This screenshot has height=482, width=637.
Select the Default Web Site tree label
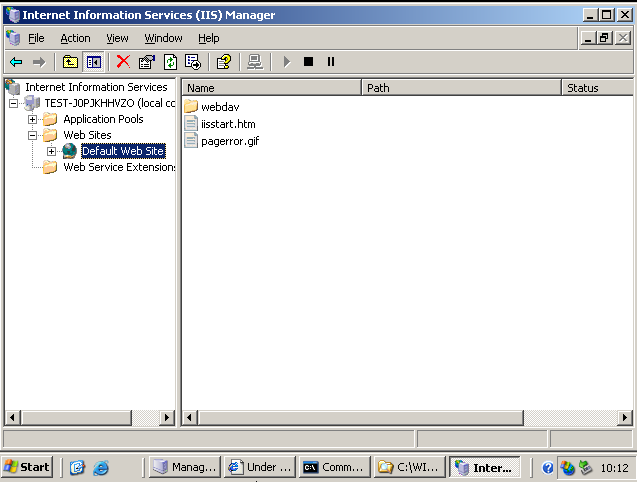[x=123, y=151]
